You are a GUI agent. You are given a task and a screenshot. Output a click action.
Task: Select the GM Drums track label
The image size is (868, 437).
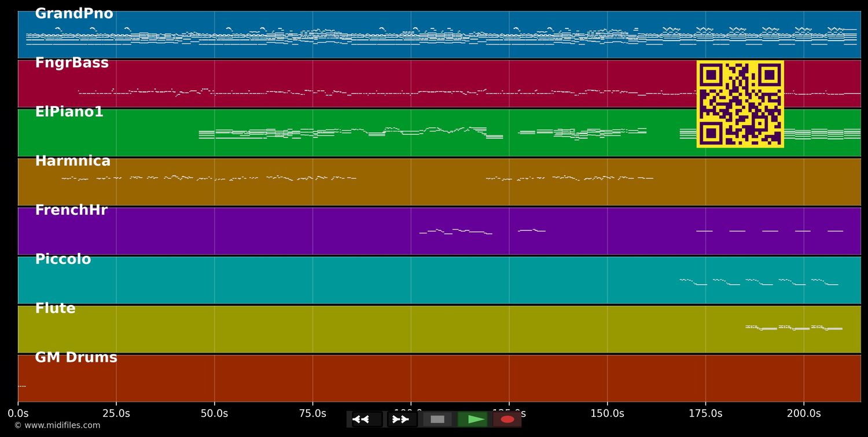pos(76,358)
